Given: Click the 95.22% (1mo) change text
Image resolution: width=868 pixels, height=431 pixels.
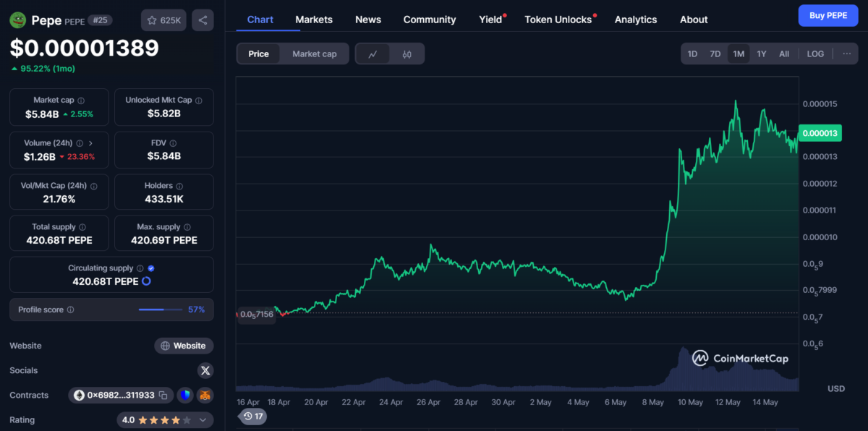Looking at the screenshot, I should point(48,69).
